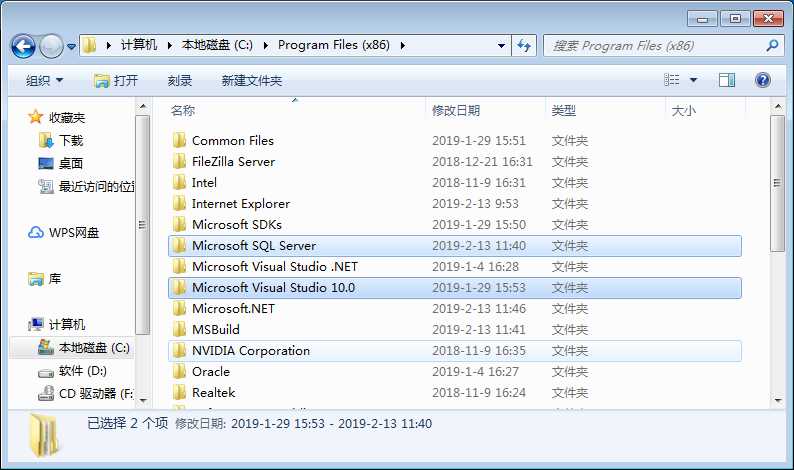This screenshot has height=470, width=794.
Task: Click the Common Files folder icon
Action: tap(179, 140)
